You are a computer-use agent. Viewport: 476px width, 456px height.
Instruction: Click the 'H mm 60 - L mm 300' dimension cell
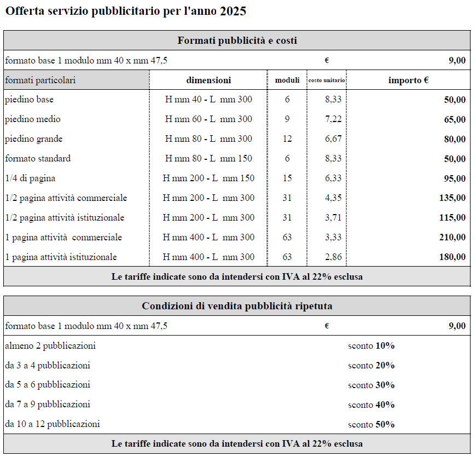(x=208, y=119)
